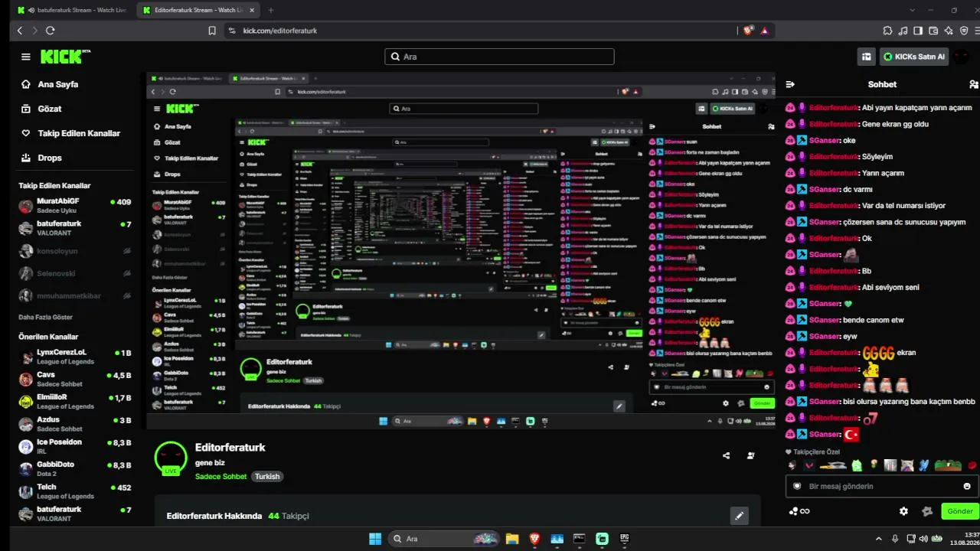Select the Editorferaturk Stream browser tab
This screenshot has height=551, width=980.
click(x=197, y=10)
